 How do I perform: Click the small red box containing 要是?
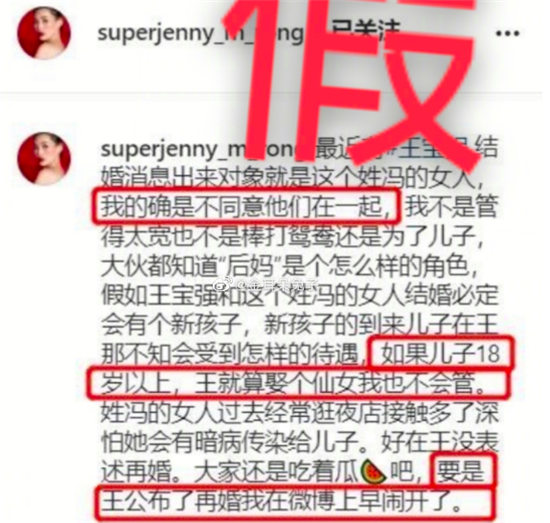tap(464, 471)
